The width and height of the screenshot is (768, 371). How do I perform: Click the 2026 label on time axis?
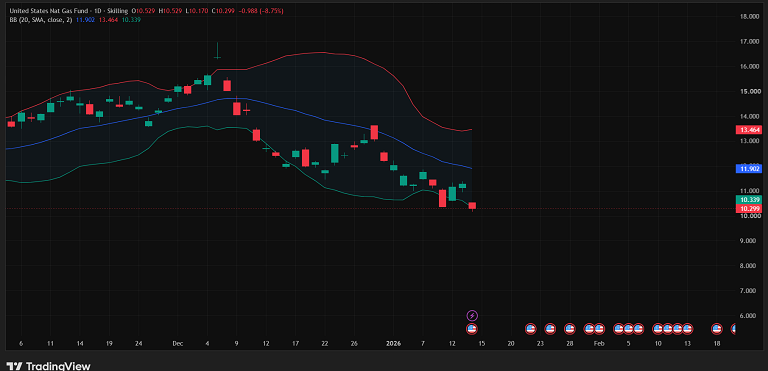pyautogui.click(x=393, y=344)
